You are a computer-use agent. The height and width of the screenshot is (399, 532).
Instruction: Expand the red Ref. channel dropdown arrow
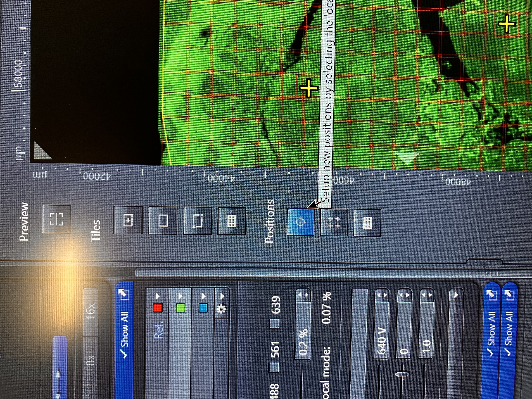tap(158, 296)
